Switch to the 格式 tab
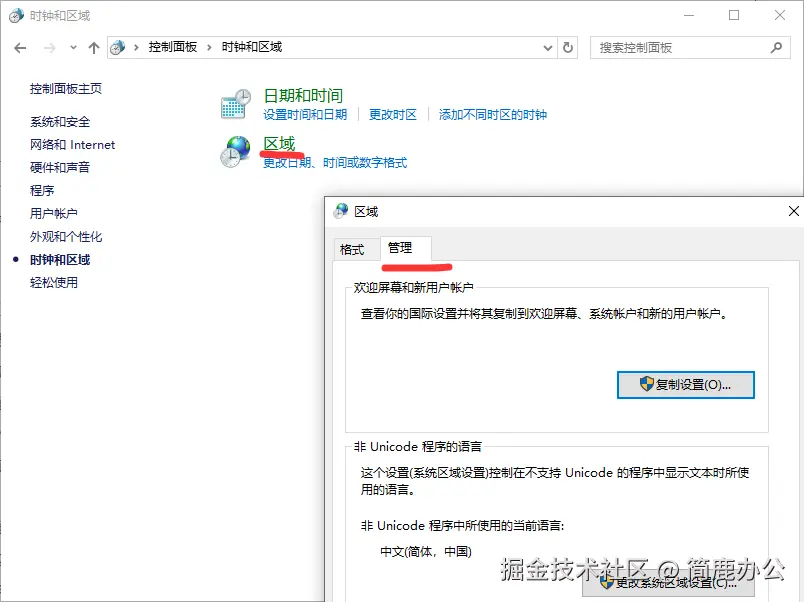Viewport: 804px width, 602px height. 355,249
